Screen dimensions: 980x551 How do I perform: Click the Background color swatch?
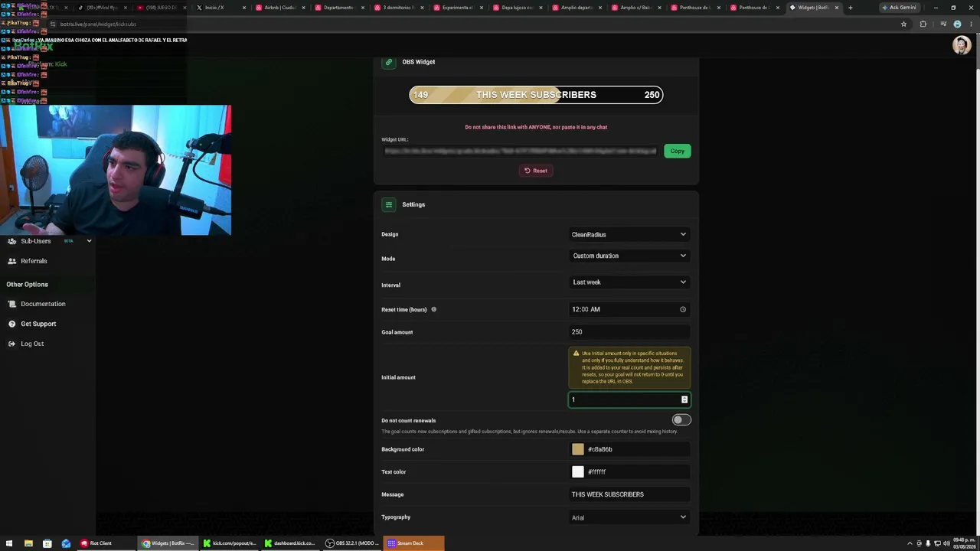pyautogui.click(x=578, y=449)
